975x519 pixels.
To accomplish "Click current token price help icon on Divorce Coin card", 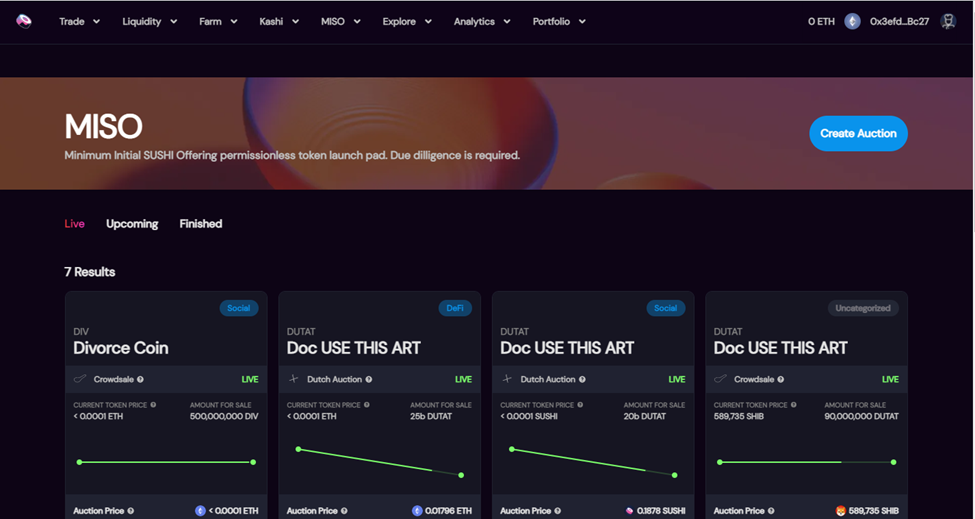I will point(153,405).
